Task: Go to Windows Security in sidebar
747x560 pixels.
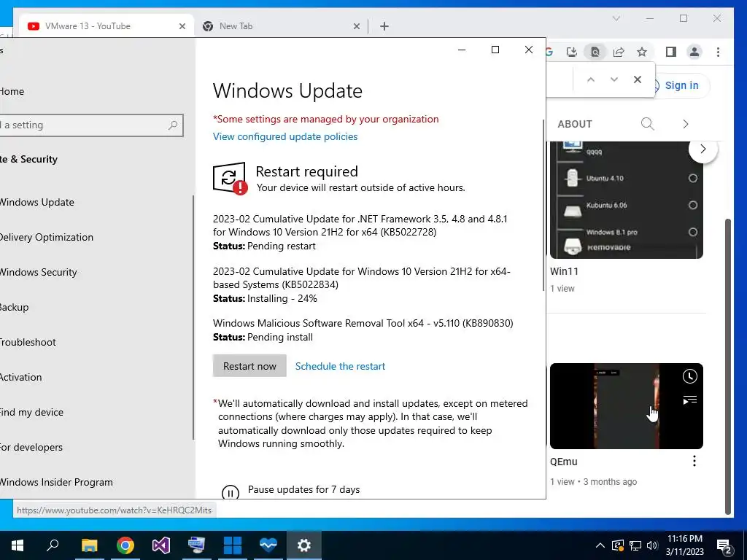Action: coord(38,273)
